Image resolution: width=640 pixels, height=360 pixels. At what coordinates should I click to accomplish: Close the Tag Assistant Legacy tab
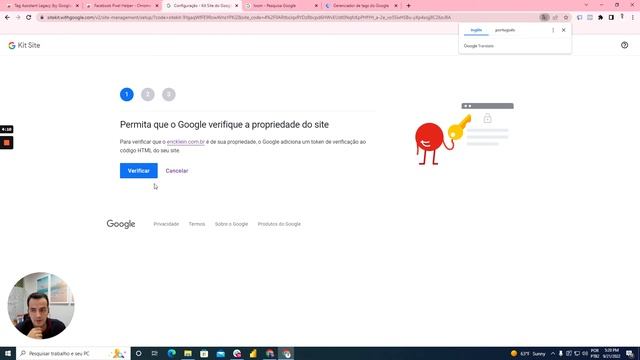[x=77, y=6]
